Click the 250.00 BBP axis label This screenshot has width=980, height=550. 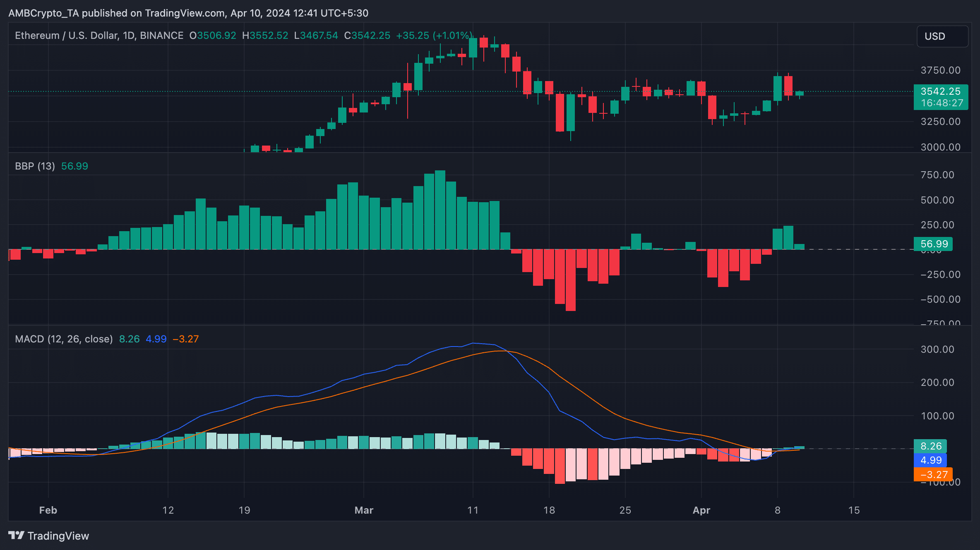point(937,225)
